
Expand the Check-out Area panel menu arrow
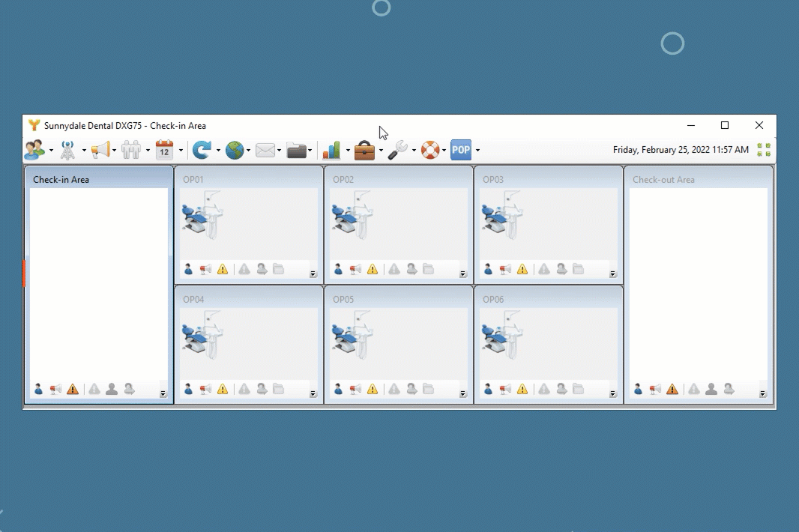pos(762,394)
